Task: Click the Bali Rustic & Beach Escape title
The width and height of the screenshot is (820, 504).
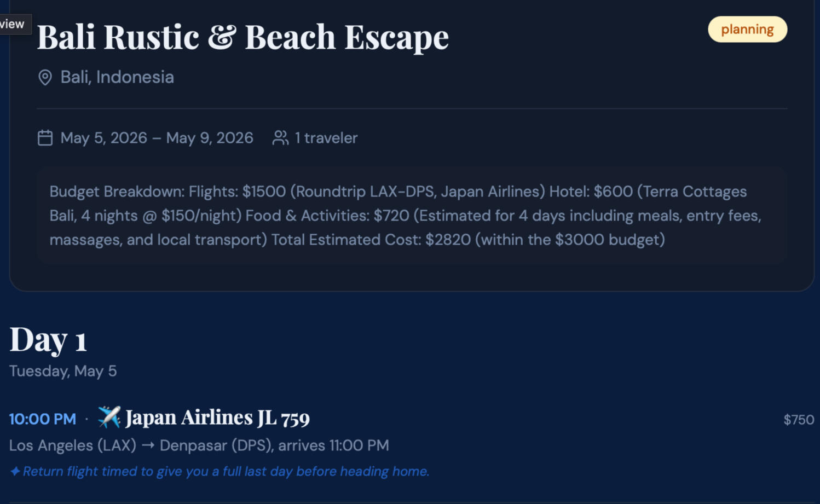Action: pyautogui.click(x=242, y=37)
